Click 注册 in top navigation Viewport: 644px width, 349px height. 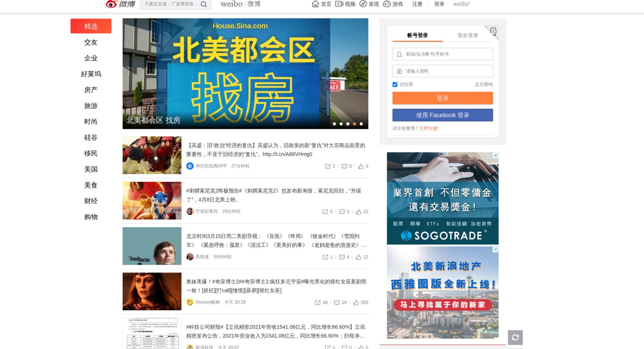point(417,4)
